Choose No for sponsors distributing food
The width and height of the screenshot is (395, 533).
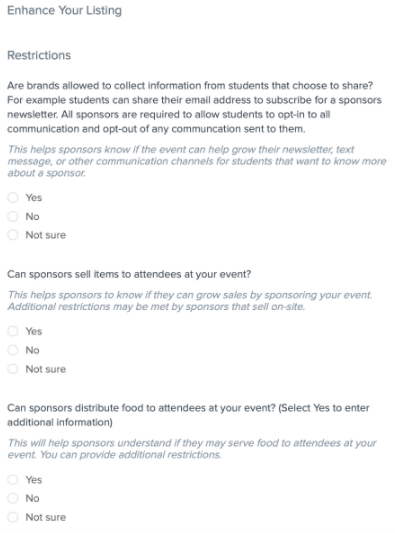13,498
